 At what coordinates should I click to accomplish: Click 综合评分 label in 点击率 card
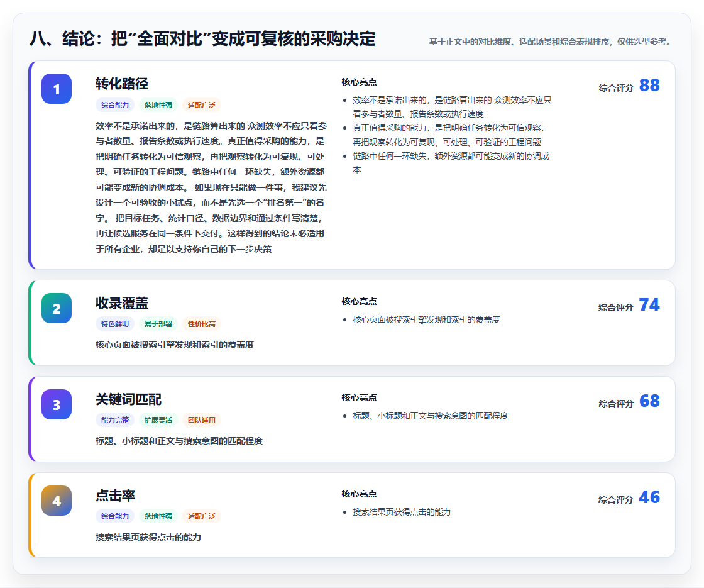615,499
